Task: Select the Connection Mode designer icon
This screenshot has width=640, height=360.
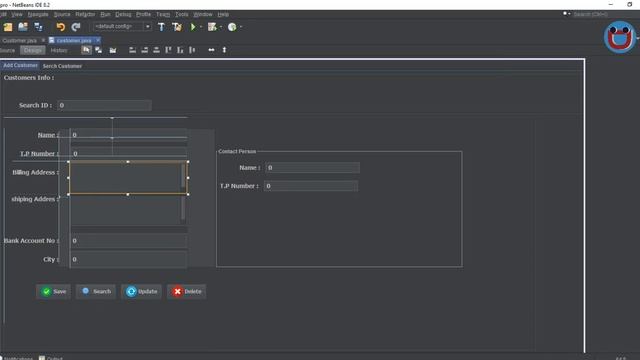Action: click(98, 50)
